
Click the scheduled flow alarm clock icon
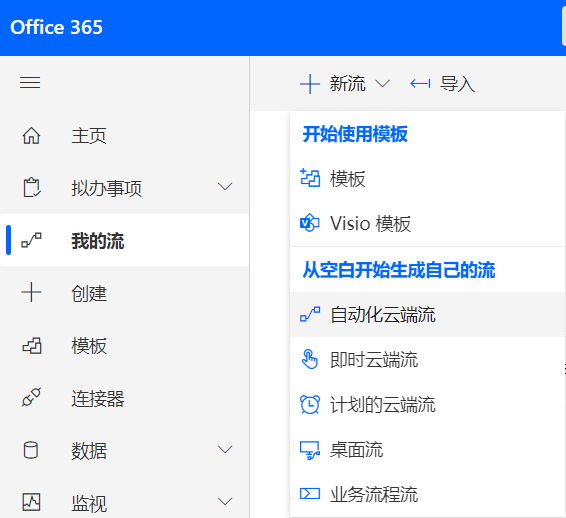[x=310, y=404]
